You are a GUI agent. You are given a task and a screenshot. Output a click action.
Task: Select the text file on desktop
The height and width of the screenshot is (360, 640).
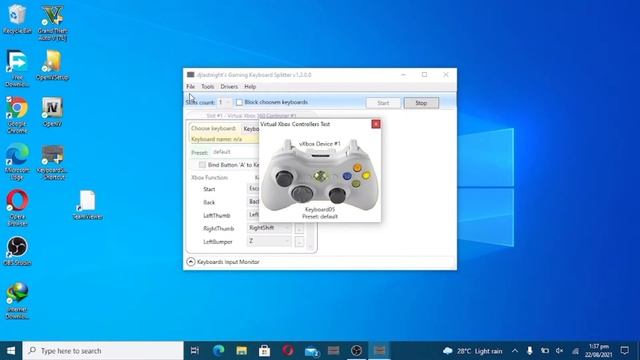click(87, 205)
